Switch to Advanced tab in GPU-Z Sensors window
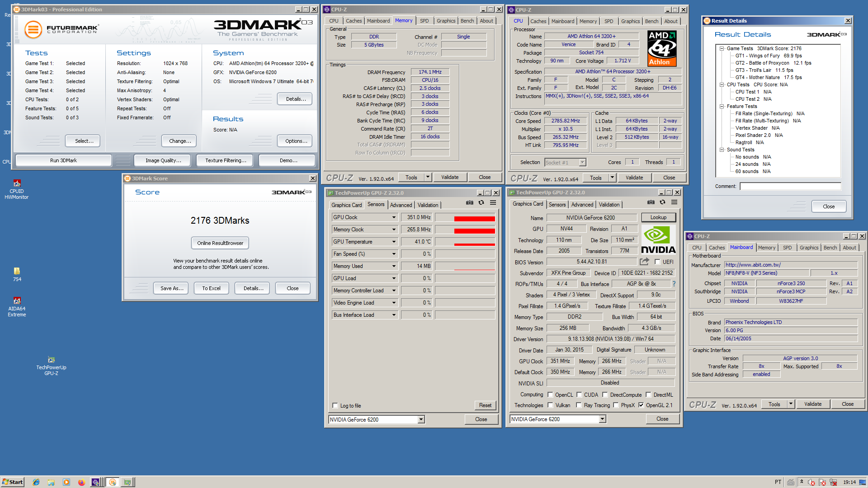This screenshot has width=868, height=488. [x=401, y=205]
